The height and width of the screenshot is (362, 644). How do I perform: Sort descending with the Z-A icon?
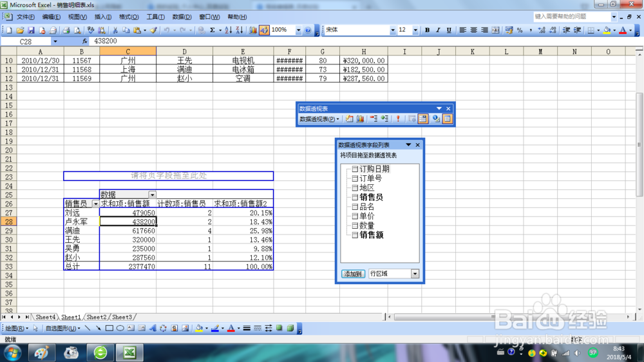240,30
